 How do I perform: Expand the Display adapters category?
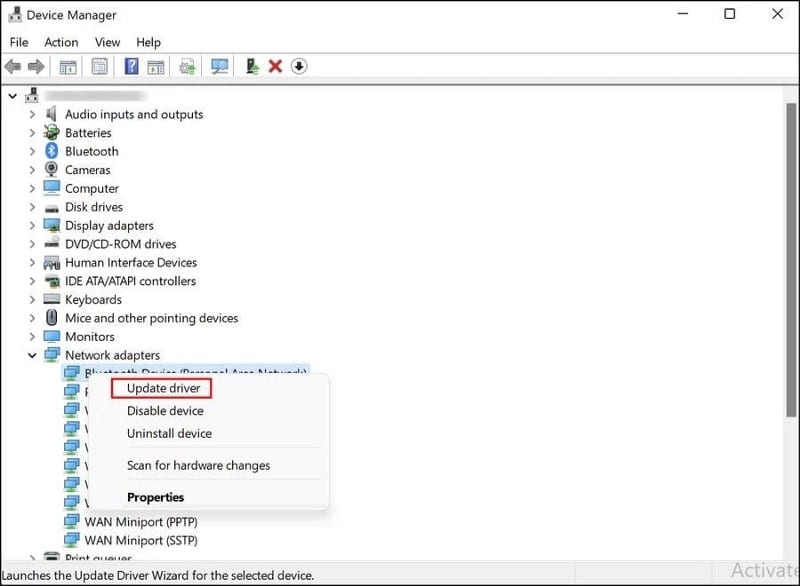click(x=31, y=225)
